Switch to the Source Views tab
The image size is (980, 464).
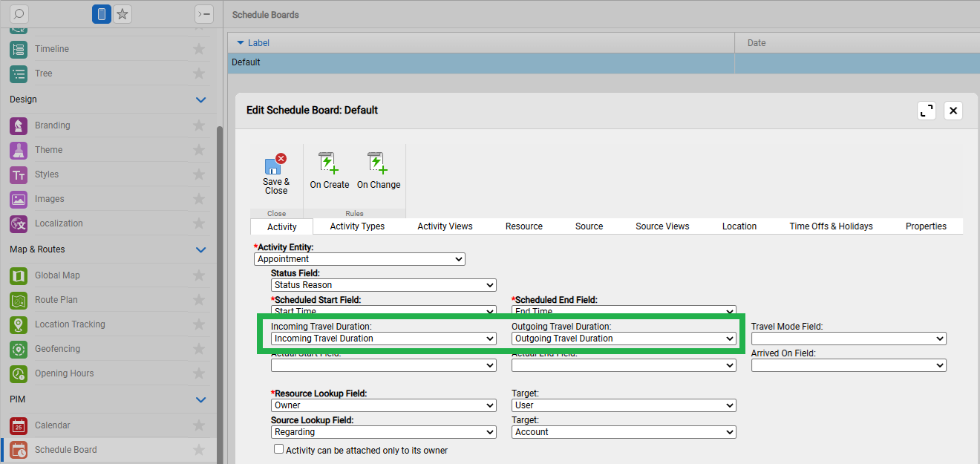(x=662, y=226)
